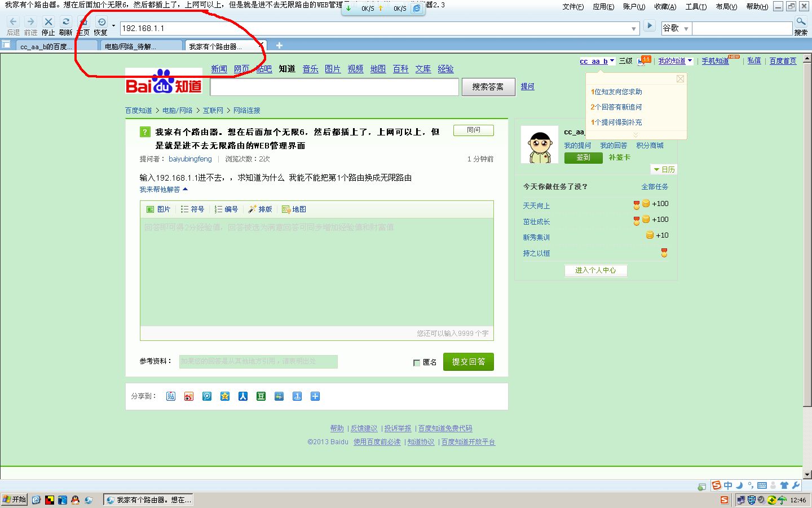Open the 收藏(A) menu
Screen dimensions: 812x508
pyautogui.click(x=665, y=7)
